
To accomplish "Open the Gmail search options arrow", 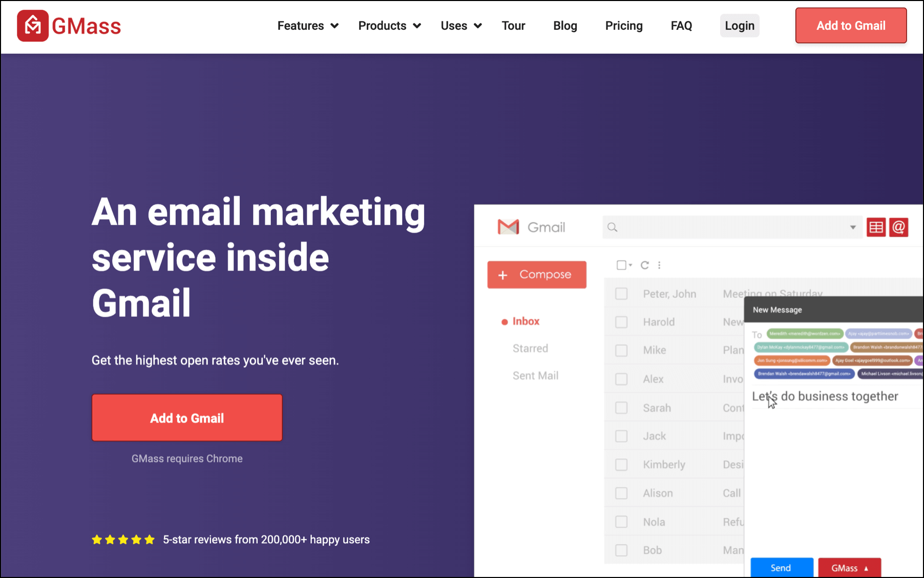I will (853, 227).
